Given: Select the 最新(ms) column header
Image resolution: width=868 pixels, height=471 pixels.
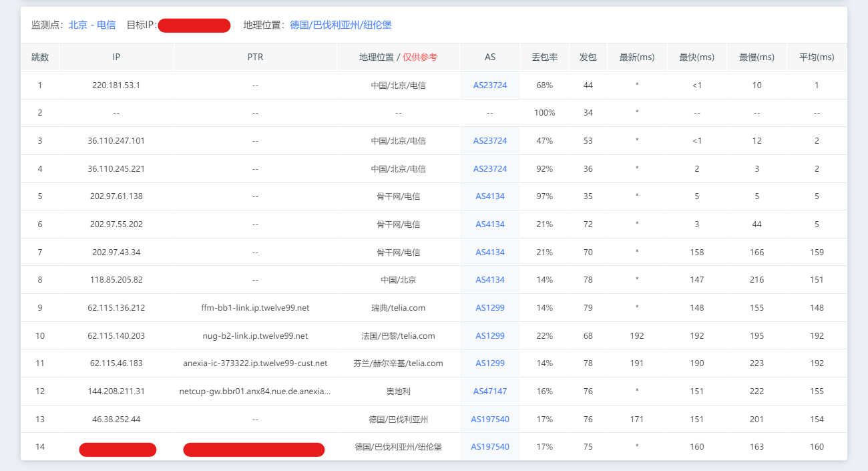Looking at the screenshot, I should (637, 57).
